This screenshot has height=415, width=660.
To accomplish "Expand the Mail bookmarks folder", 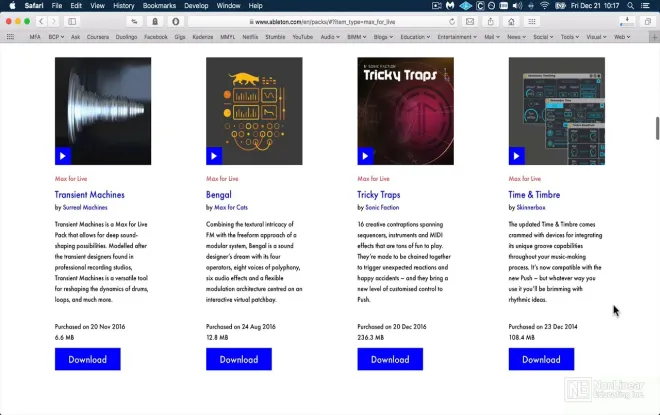I will 492,37.
